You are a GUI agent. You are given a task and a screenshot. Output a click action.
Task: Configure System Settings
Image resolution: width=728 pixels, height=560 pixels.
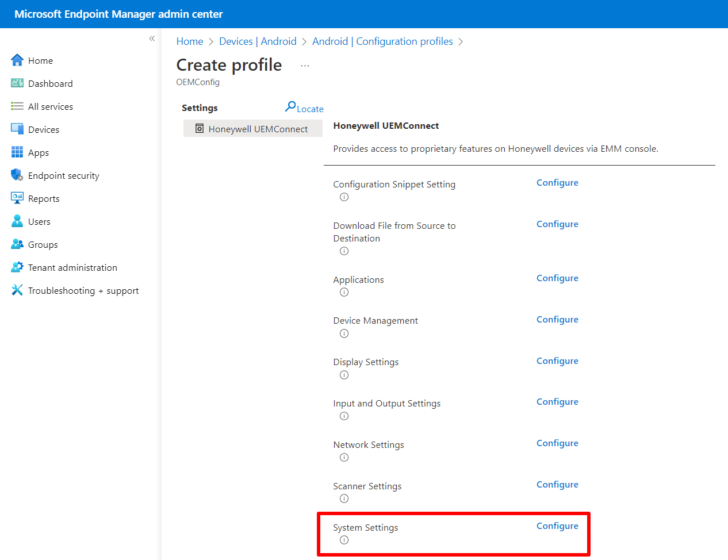tap(557, 526)
